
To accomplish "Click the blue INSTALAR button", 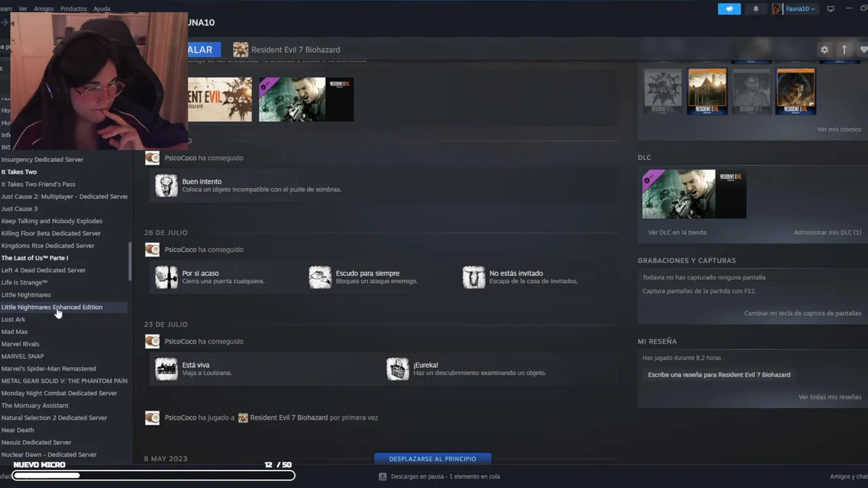I will 203,49.
